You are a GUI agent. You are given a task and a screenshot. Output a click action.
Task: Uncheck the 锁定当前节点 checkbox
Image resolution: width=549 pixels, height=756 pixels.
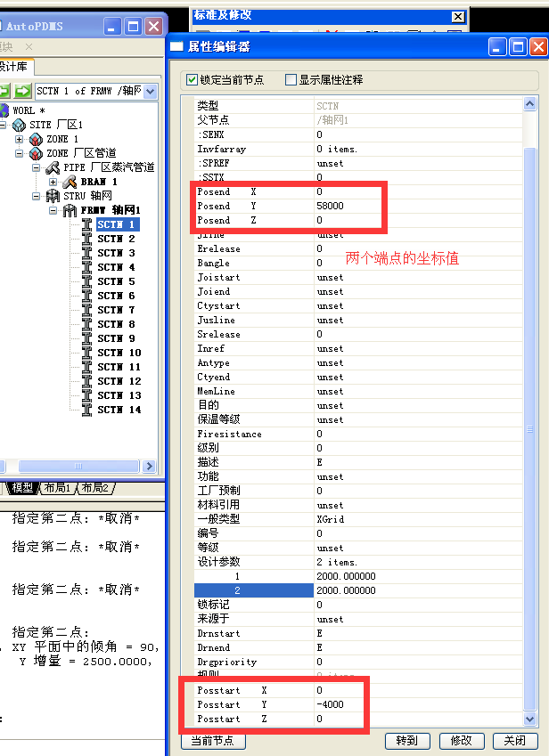192,80
